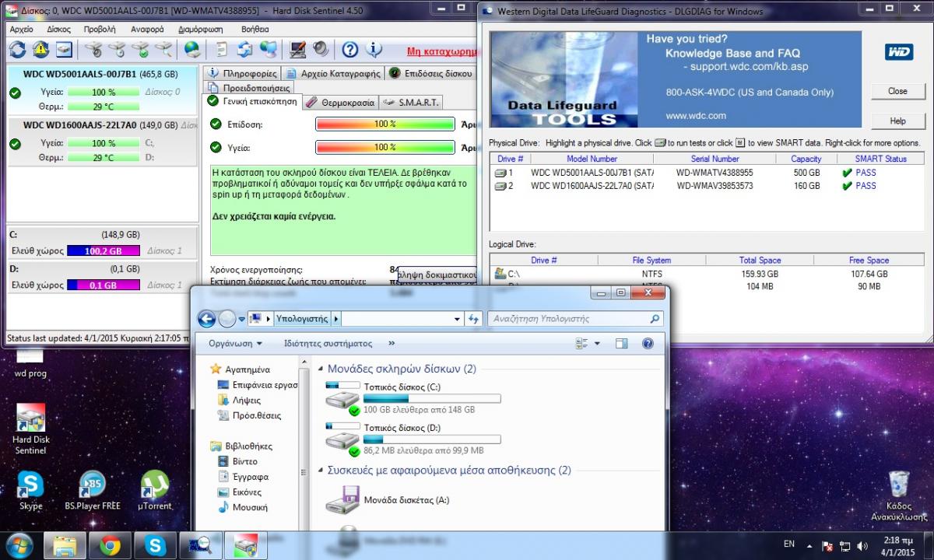Click the Windows Explorer icon on the taskbar
Viewport: 934px width, 560px height.
pyautogui.click(x=65, y=545)
